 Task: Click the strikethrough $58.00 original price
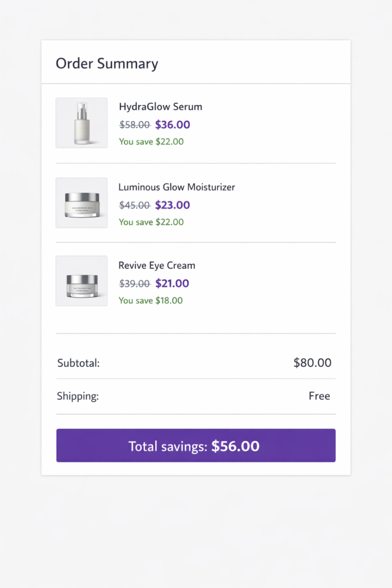pyautogui.click(x=134, y=125)
